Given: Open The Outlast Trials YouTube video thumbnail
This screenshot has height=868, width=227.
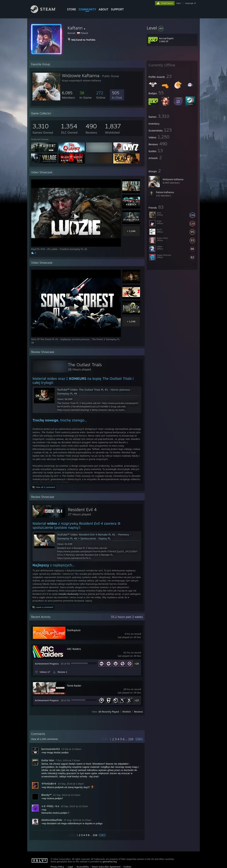Looking at the screenshot, I should [x=44, y=396].
